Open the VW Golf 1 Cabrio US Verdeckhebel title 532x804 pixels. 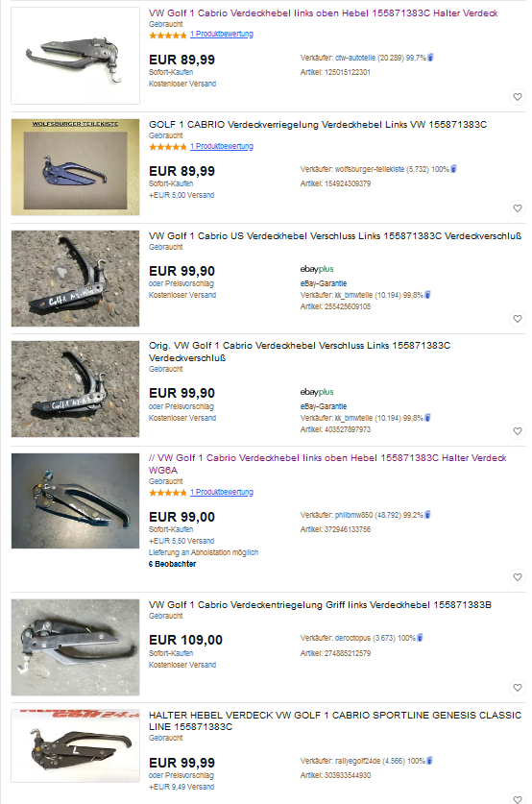pyautogui.click(x=335, y=236)
